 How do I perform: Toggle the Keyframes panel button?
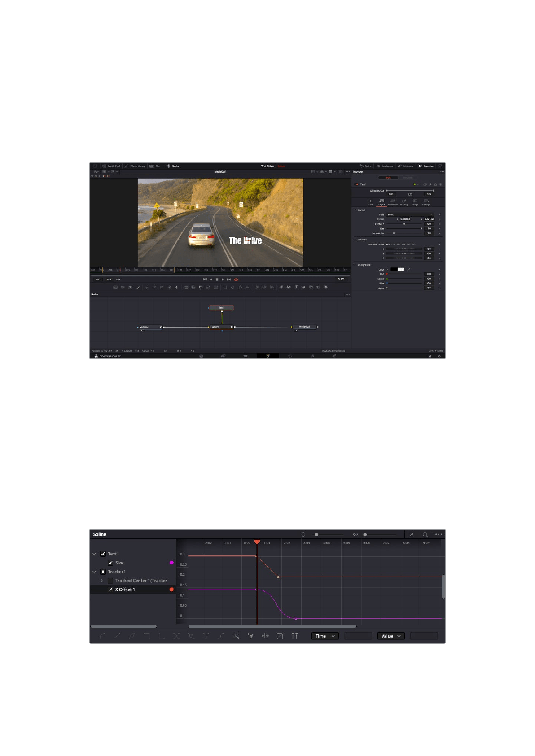coord(385,166)
